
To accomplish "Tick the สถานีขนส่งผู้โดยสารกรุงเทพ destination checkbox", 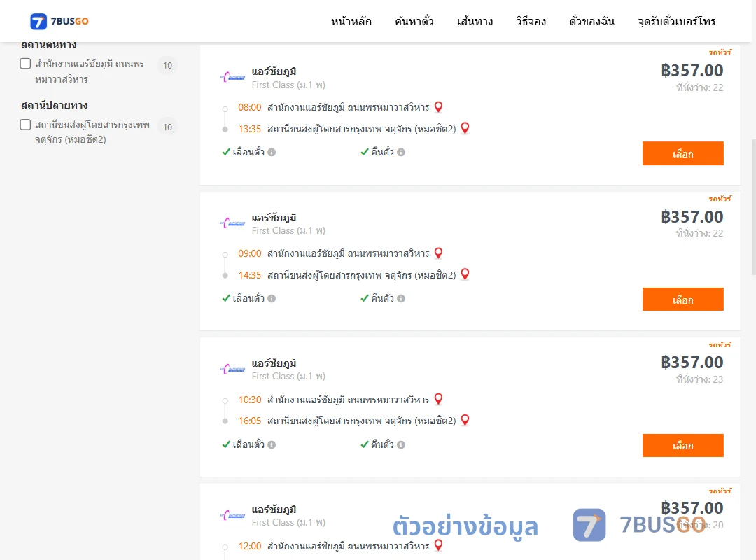I will tap(26, 125).
